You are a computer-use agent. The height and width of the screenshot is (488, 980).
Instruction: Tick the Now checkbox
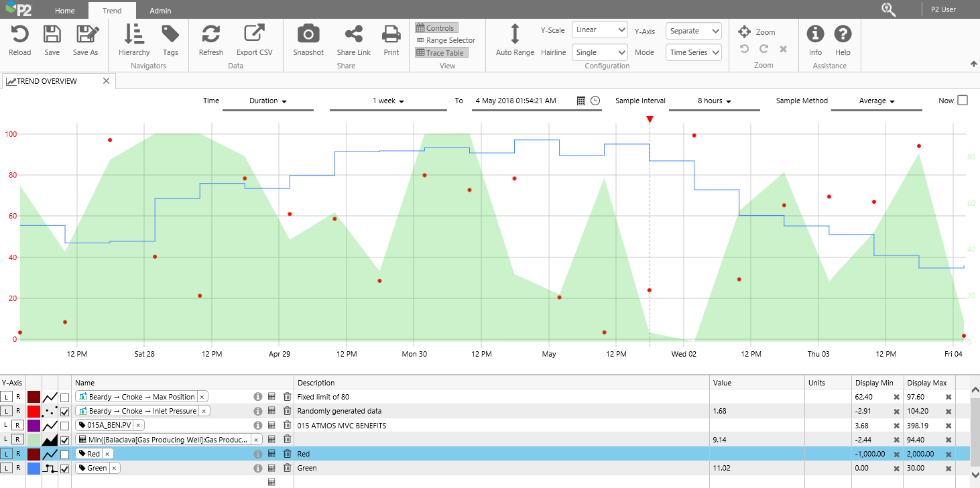[x=963, y=101]
